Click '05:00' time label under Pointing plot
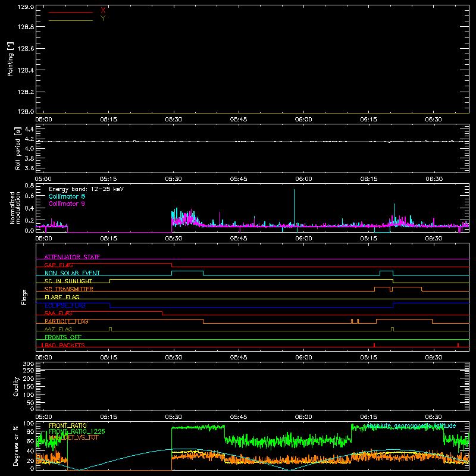The width and height of the screenshot is (476, 476). (x=43, y=120)
